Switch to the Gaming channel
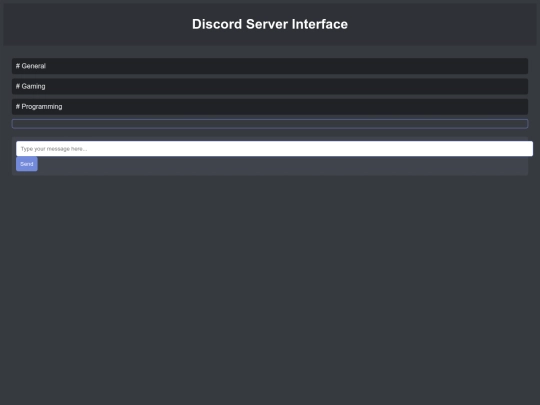 click(x=270, y=86)
